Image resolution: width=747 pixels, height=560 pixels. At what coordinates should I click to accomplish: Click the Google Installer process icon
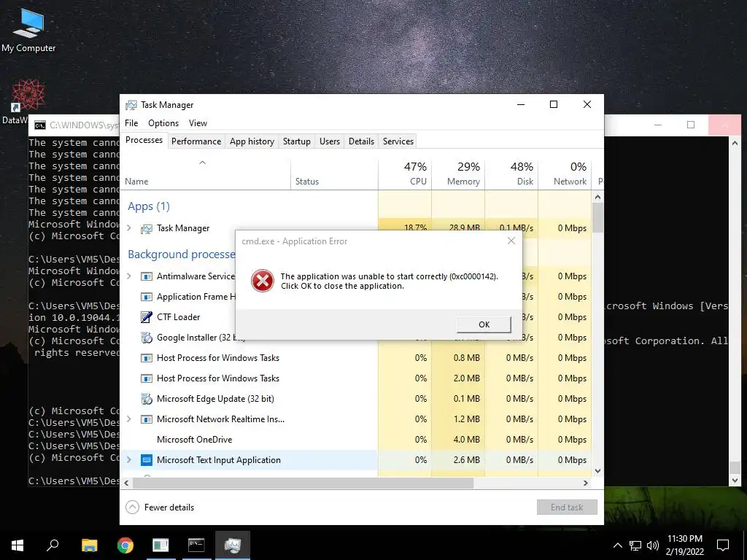[x=146, y=338]
